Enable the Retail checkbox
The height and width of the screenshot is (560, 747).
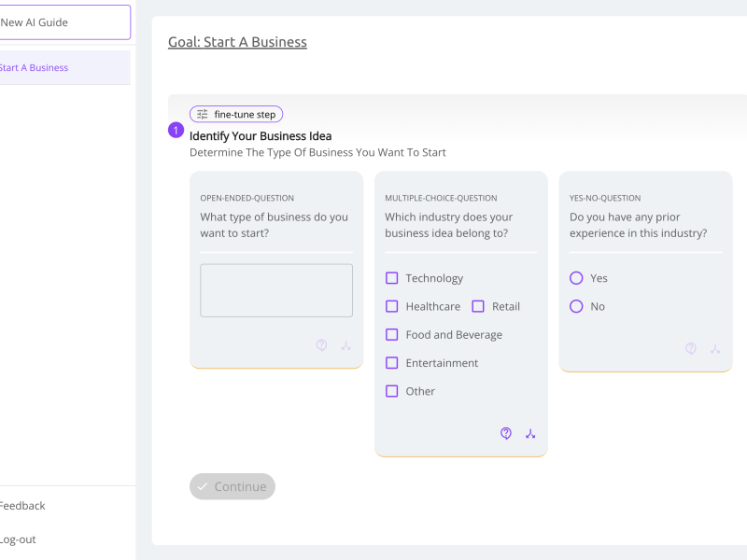(478, 306)
